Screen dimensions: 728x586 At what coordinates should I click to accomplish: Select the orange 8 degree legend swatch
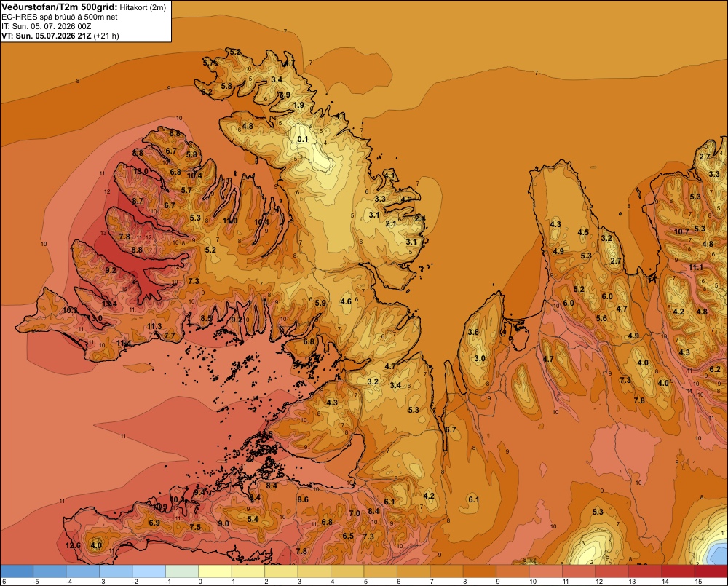480,571
